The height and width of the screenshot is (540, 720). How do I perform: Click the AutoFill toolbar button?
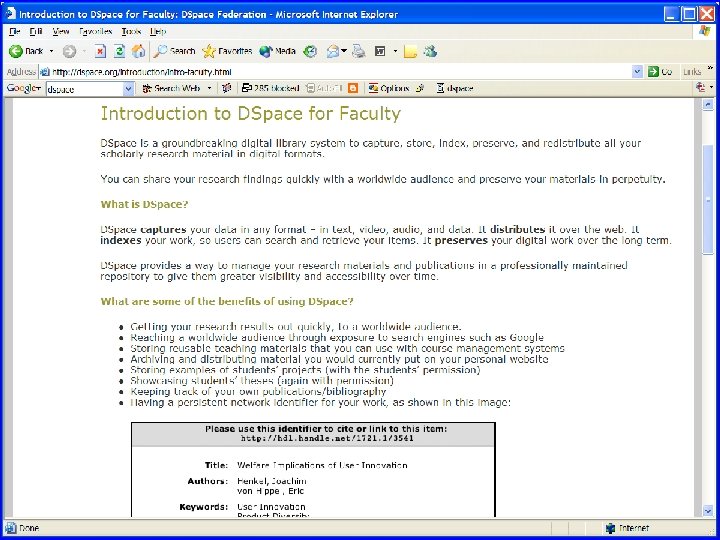point(324,88)
